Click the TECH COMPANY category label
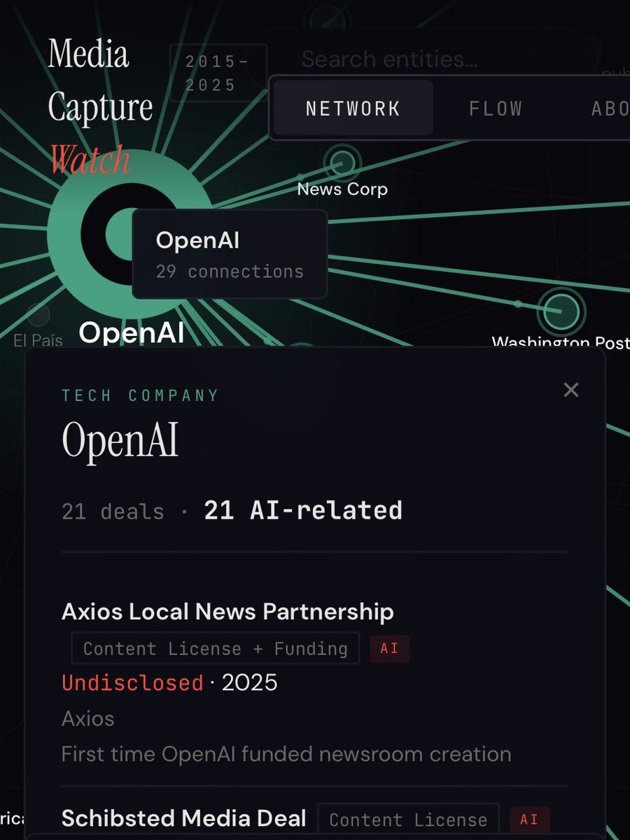630x840 pixels. tap(140, 395)
